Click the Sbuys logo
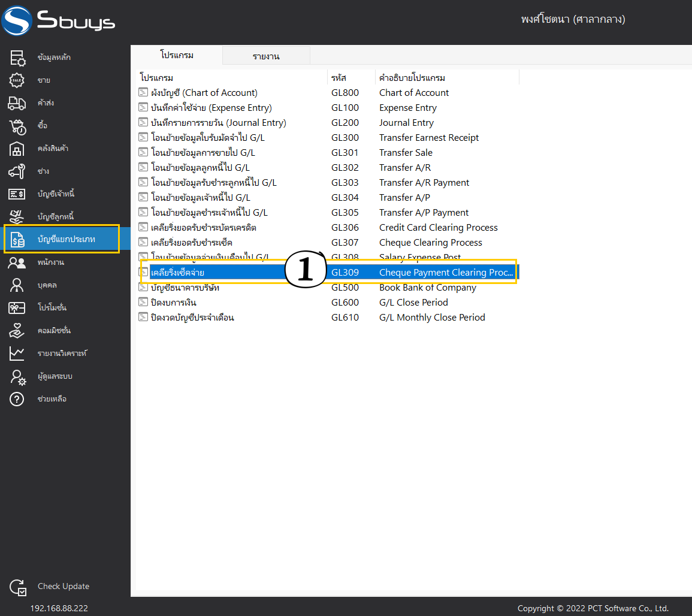This screenshot has width=692, height=616. 58,20
